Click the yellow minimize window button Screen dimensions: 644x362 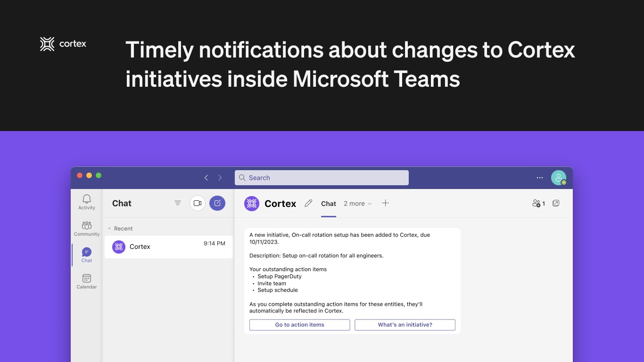89,175
